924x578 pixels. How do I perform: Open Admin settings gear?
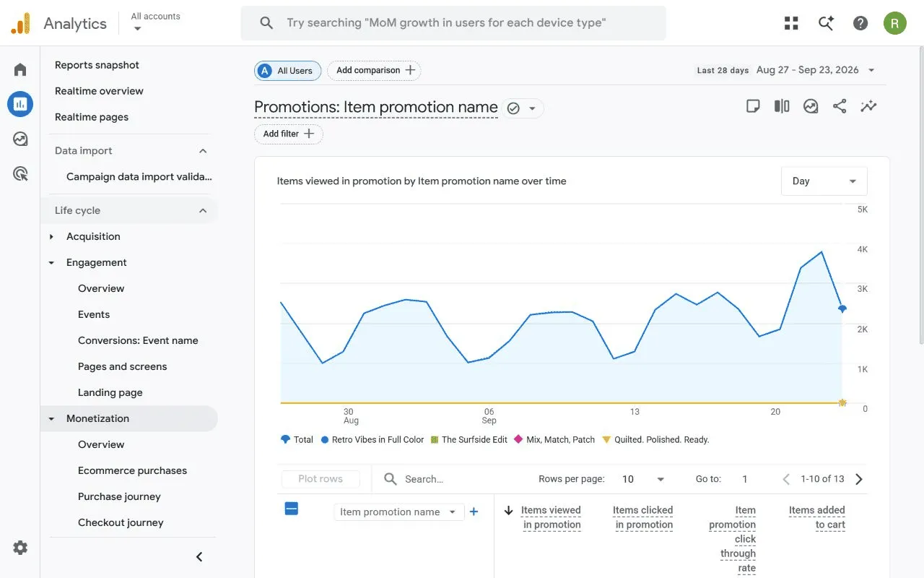click(x=20, y=548)
